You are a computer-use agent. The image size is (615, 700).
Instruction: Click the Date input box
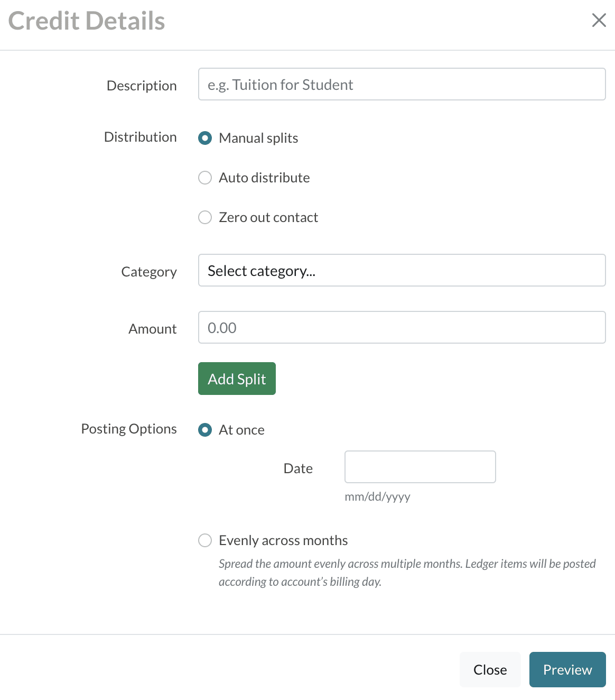[420, 467]
